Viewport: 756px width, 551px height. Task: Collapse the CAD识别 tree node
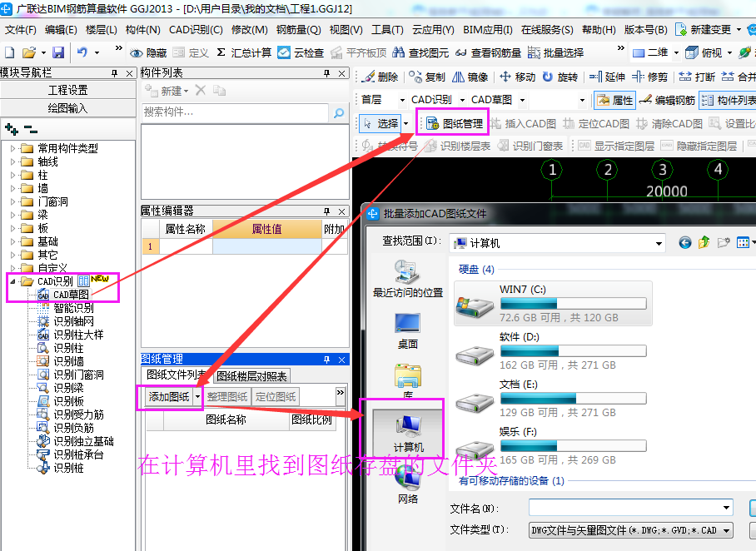coord(13,281)
